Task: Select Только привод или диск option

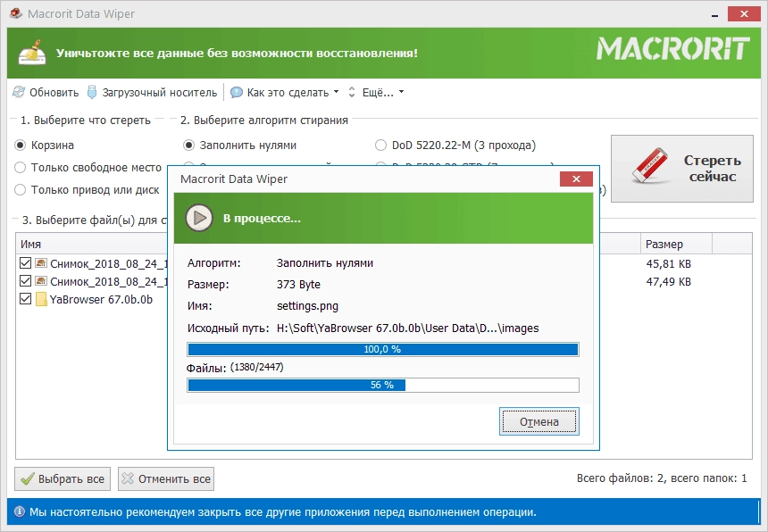Action: tap(20, 190)
